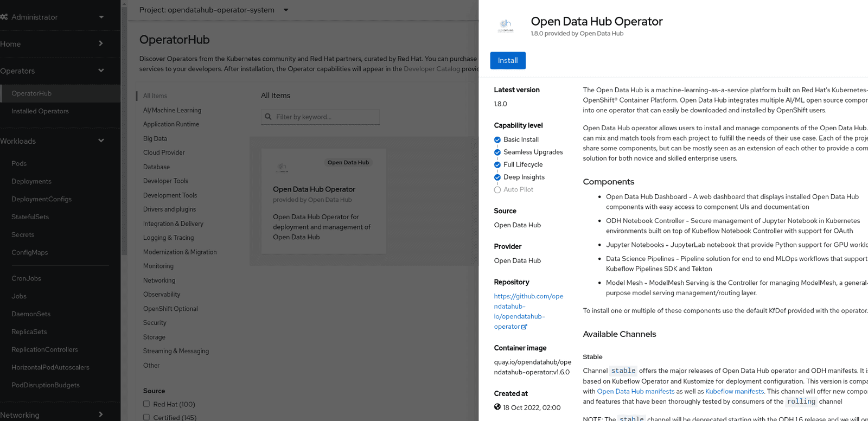The height and width of the screenshot is (421, 868).
Task: Open ReplicationControllers in the sidebar
Action: tap(44, 350)
